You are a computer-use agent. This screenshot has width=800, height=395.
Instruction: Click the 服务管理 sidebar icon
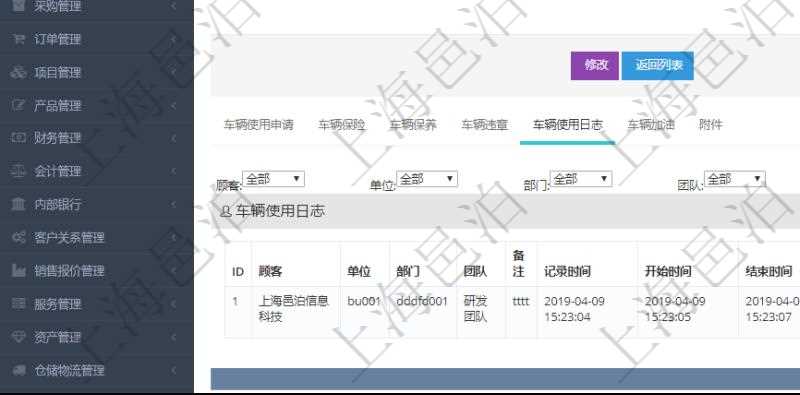point(19,304)
